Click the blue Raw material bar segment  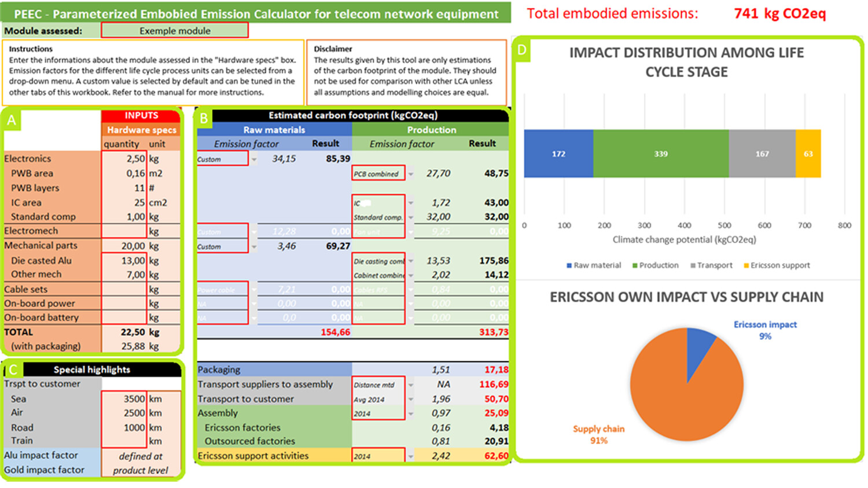pos(558,154)
